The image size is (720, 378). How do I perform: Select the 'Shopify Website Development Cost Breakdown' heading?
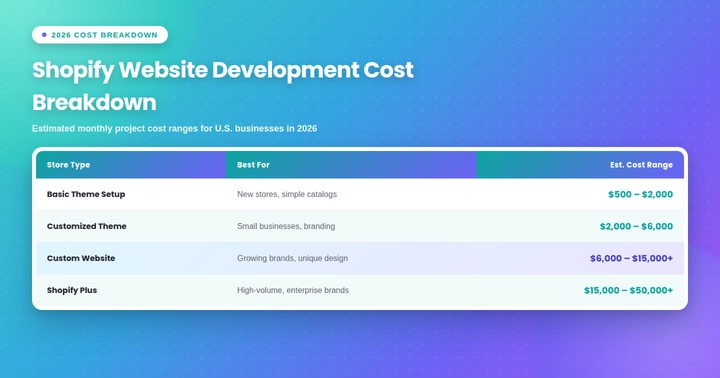(x=223, y=86)
